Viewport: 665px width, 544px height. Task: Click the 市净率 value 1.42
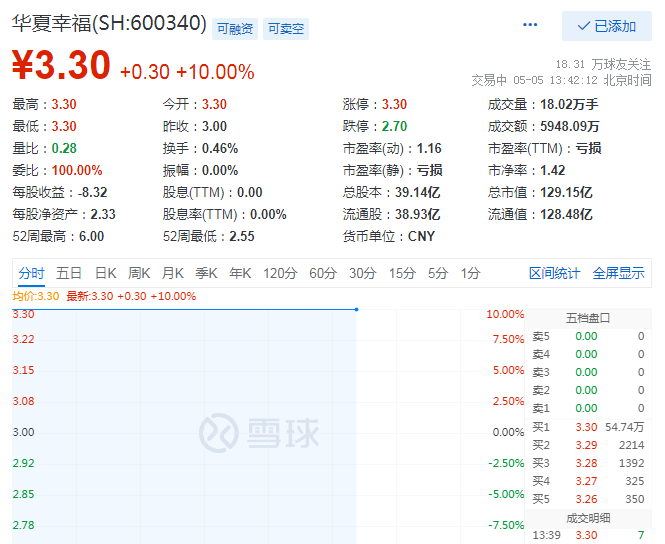[x=552, y=170]
